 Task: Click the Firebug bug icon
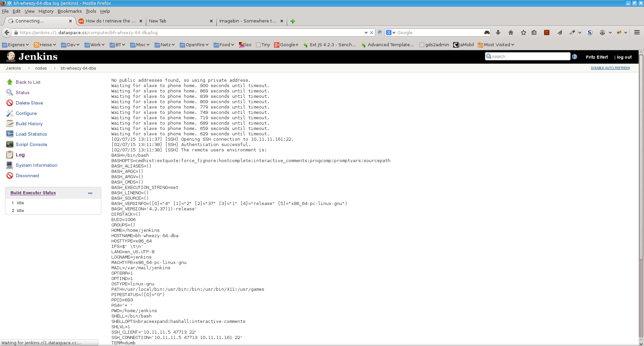619,32
